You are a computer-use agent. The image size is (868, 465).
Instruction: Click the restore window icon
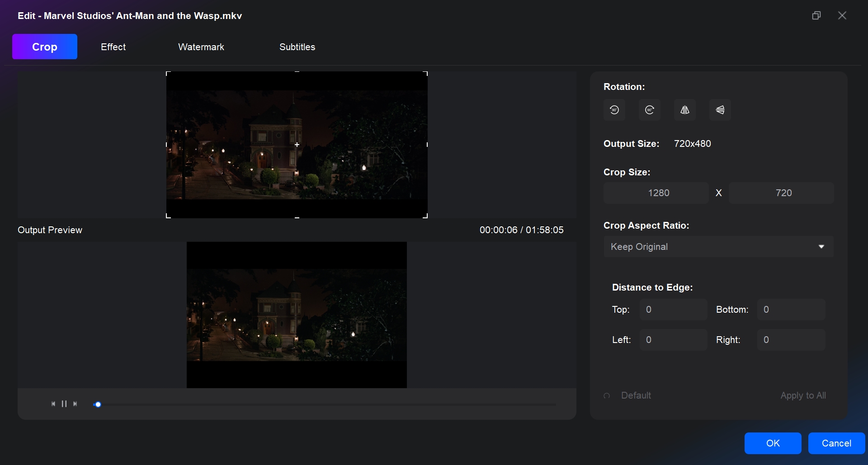(816, 15)
